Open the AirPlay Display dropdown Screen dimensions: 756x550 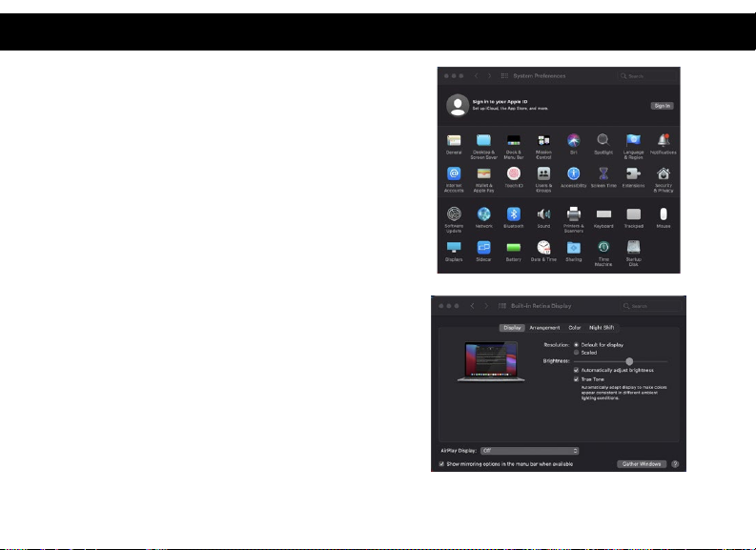pyautogui.click(x=529, y=451)
